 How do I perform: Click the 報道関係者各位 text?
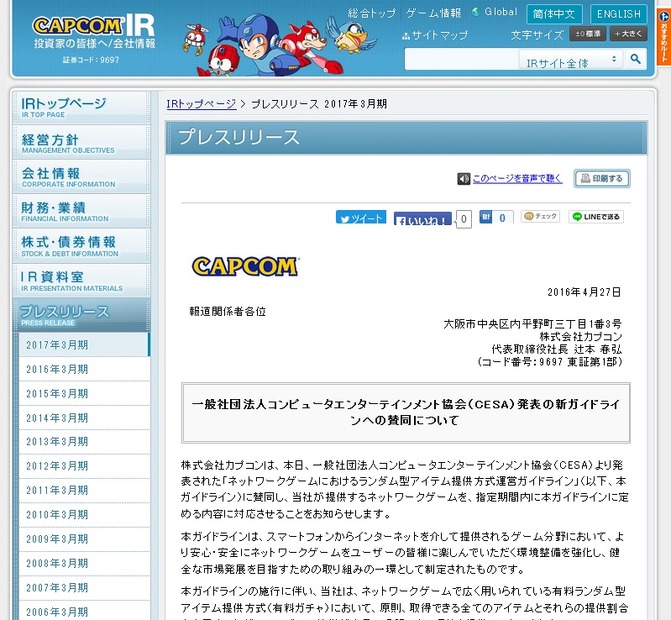[227, 311]
